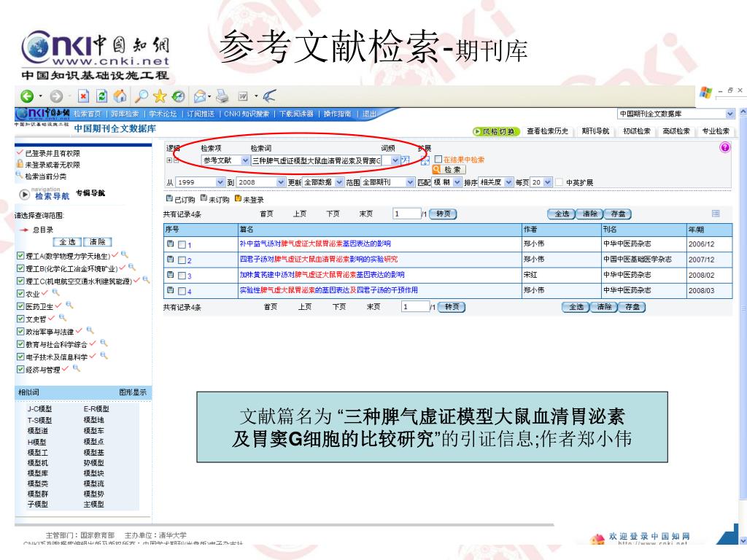Open browser Search magnifier icon
The width and height of the screenshot is (747, 560).
[x=141, y=96]
